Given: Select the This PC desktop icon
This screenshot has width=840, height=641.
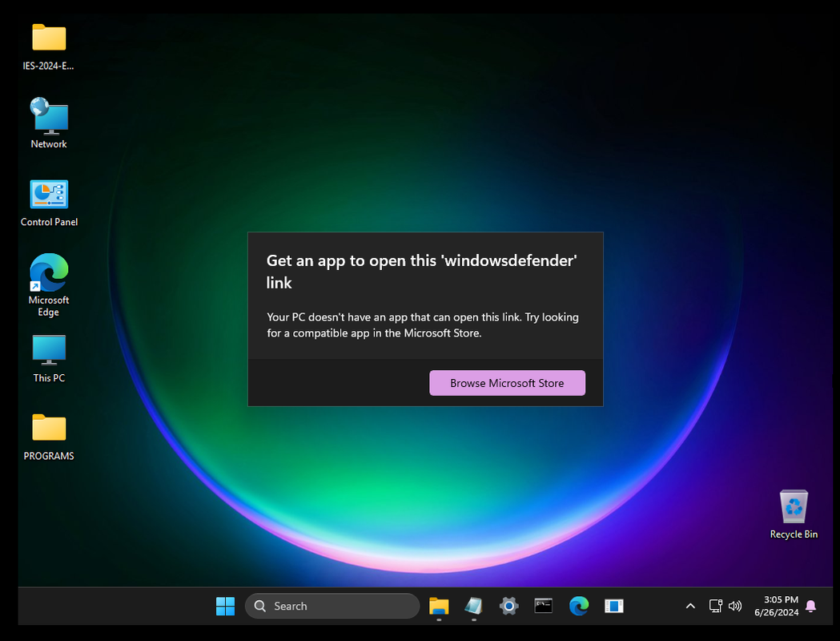Looking at the screenshot, I should click(49, 358).
